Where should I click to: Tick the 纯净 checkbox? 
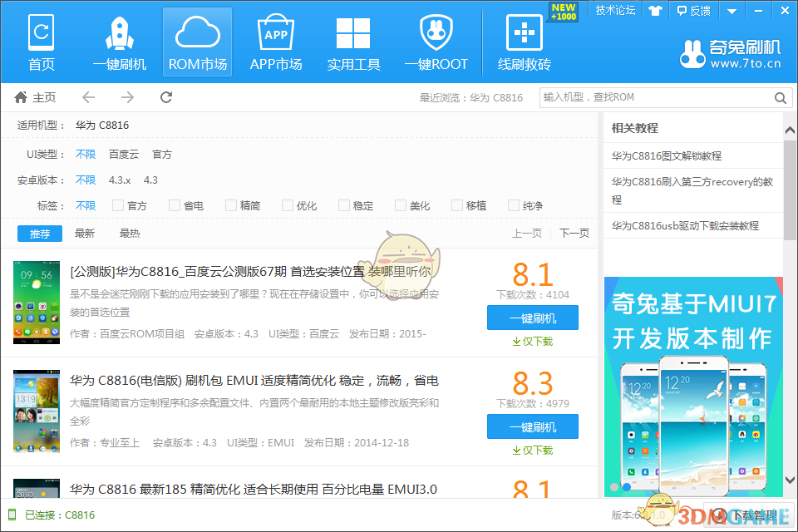pos(513,204)
